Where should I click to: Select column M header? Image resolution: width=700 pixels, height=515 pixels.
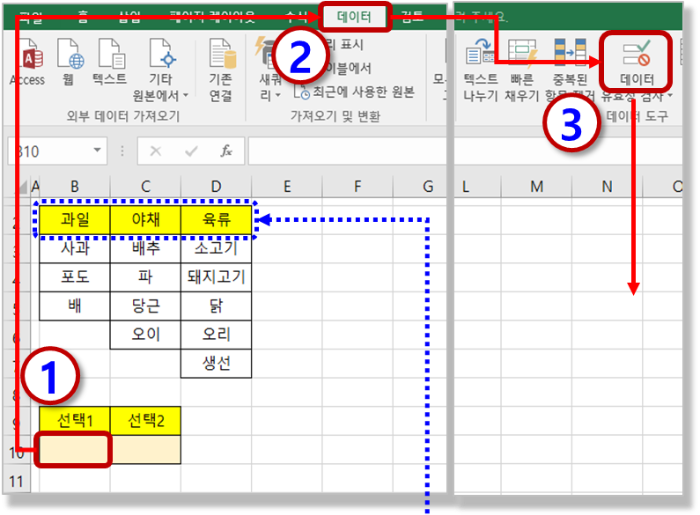[x=537, y=187]
